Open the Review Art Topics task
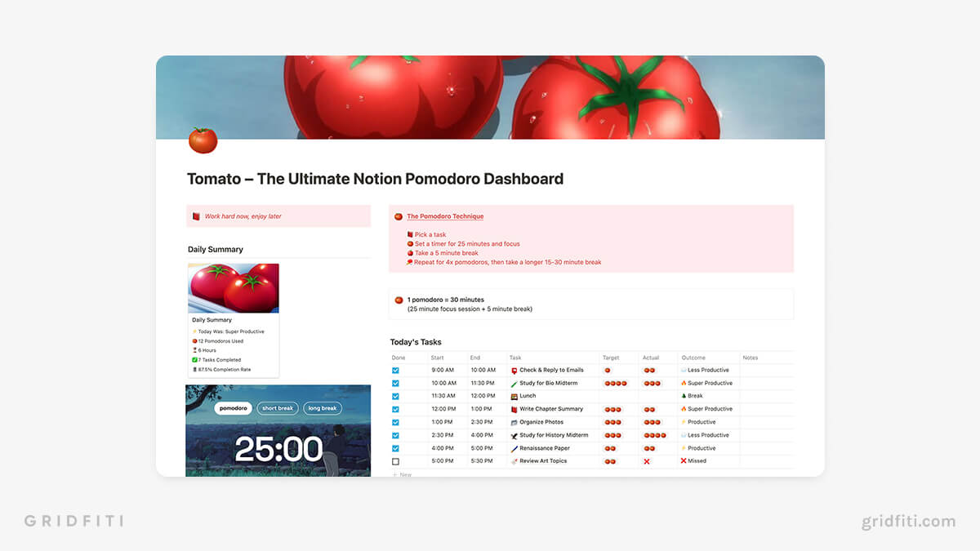The height and width of the screenshot is (551, 980). 543,461
